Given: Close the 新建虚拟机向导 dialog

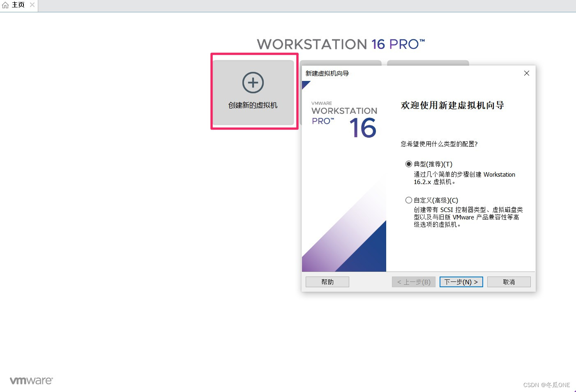Looking at the screenshot, I should pyautogui.click(x=527, y=73).
